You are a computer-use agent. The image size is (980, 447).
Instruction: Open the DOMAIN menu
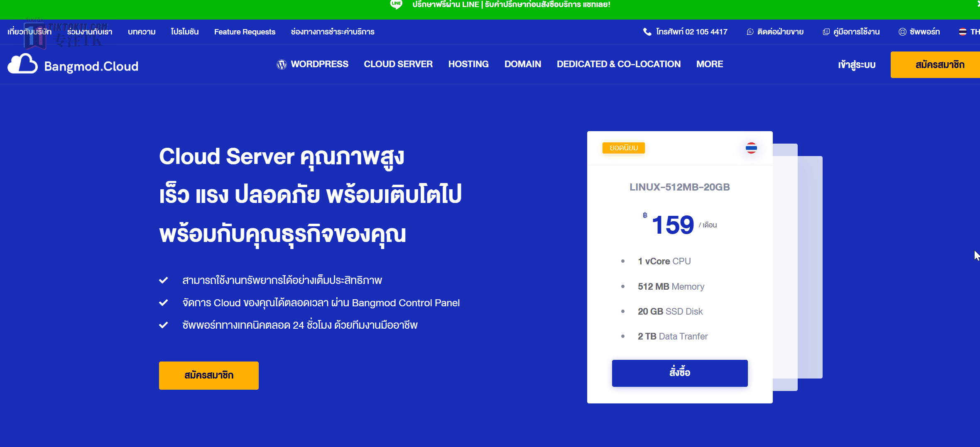tap(523, 64)
